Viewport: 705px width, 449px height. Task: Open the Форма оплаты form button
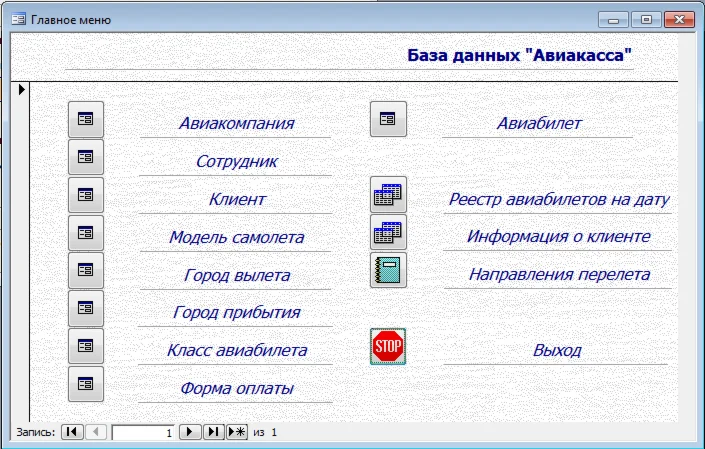tap(86, 384)
